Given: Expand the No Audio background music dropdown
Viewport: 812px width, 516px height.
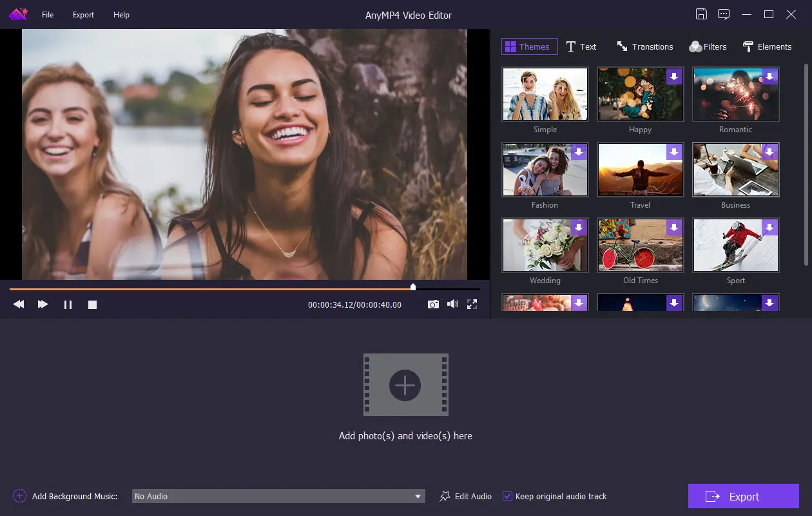Looking at the screenshot, I should (278, 496).
